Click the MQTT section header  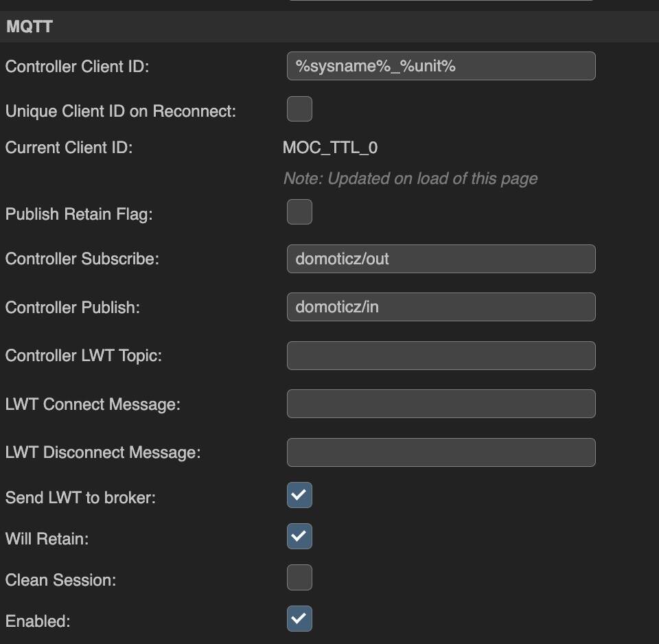click(329, 27)
